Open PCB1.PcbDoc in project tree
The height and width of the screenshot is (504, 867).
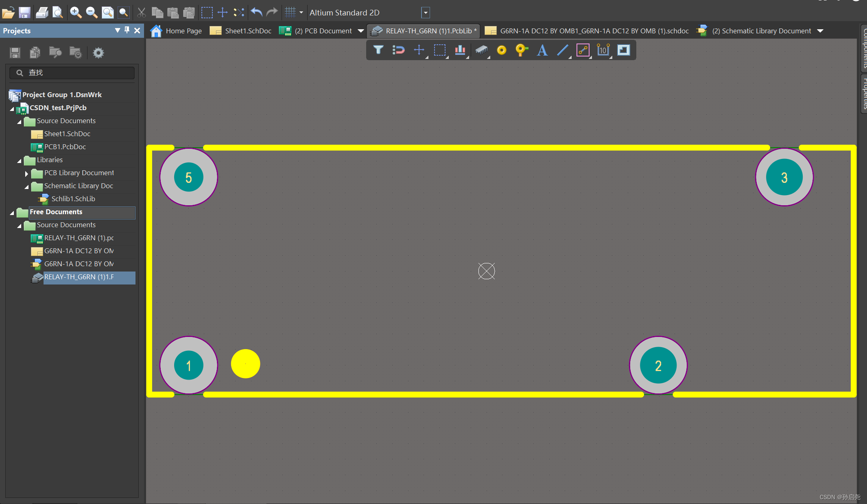pyautogui.click(x=65, y=147)
